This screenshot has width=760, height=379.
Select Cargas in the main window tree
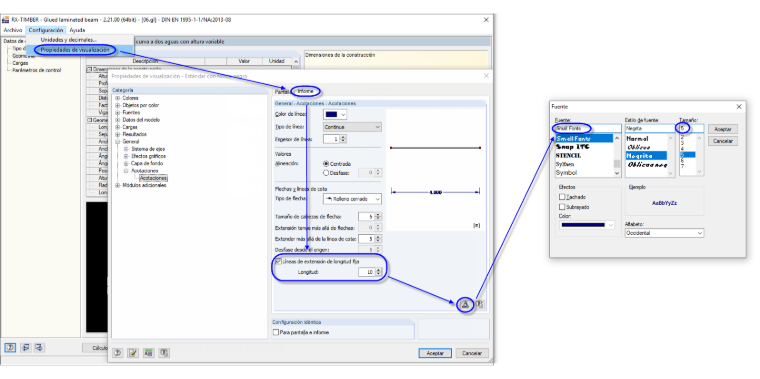[20, 63]
